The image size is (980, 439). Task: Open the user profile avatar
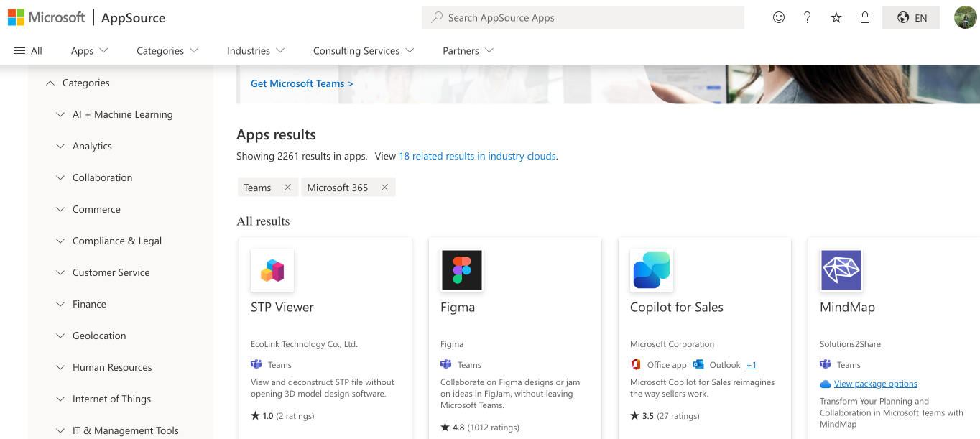click(x=965, y=17)
